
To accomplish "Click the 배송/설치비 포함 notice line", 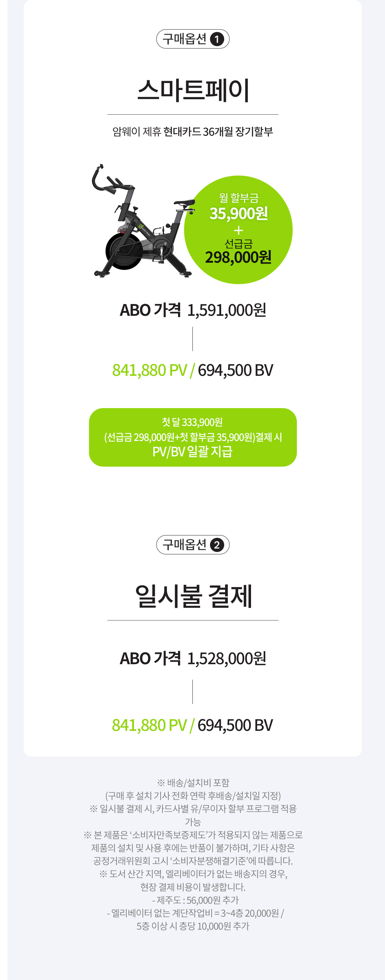I will 193,782.
